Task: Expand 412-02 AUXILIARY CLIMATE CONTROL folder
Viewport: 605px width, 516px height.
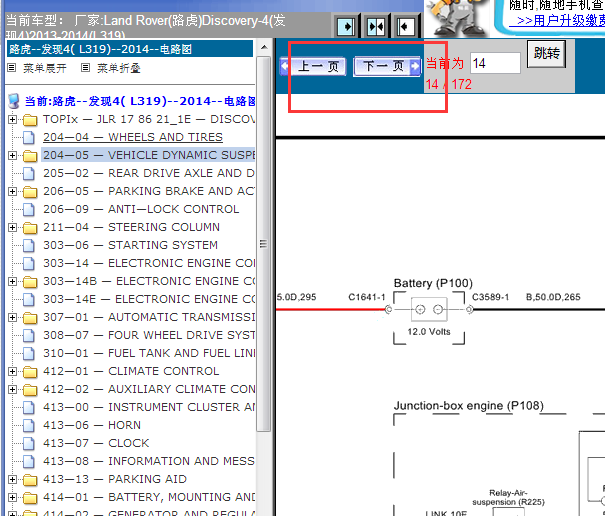Action: 12,389
